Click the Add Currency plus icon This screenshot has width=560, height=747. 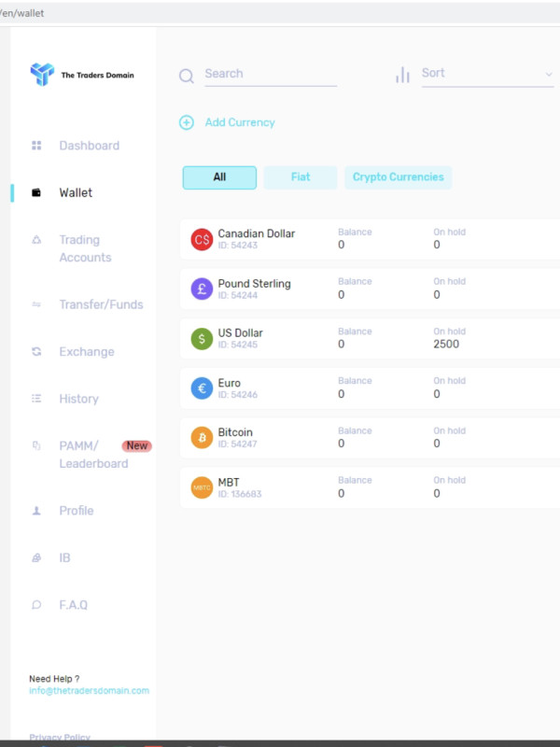(186, 122)
